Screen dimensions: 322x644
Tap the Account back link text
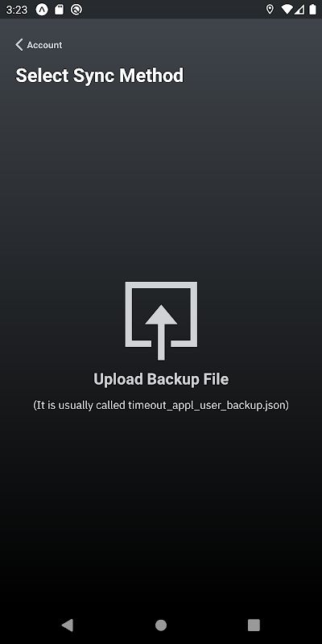[x=44, y=45]
